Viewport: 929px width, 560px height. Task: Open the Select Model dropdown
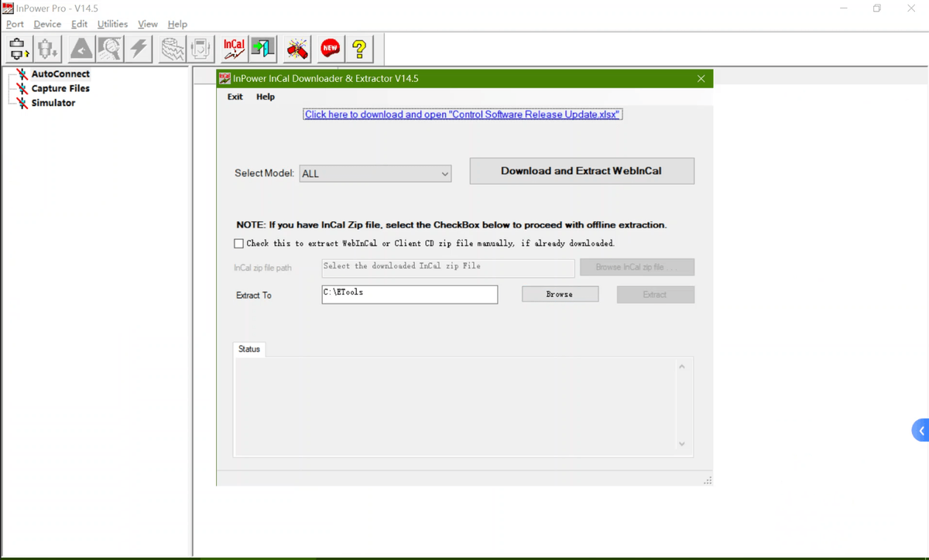375,174
